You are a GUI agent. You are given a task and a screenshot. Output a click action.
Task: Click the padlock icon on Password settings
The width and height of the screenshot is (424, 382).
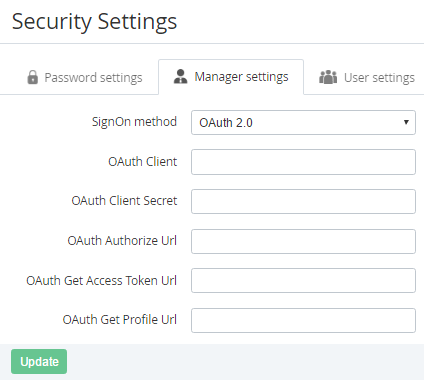33,77
